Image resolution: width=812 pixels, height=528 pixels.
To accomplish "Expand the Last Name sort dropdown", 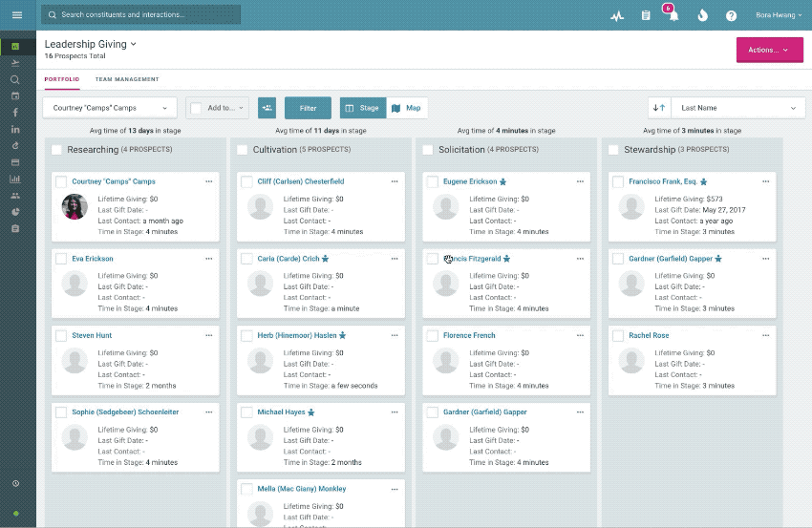I will coord(737,108).
